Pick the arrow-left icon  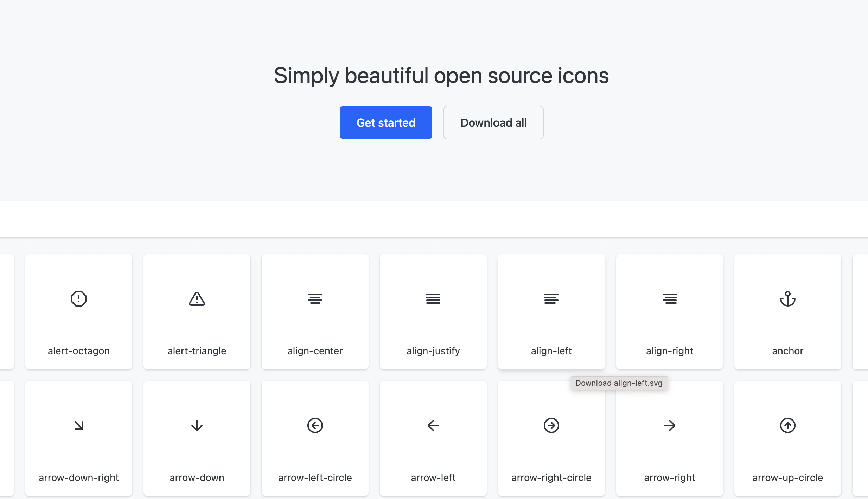click(x=433, y=425)
